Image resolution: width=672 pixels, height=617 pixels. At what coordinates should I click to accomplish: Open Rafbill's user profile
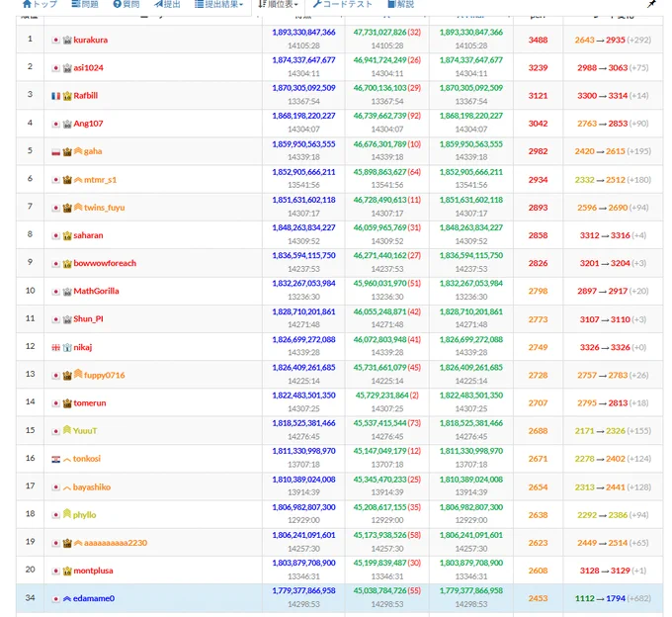pos(86,96)
